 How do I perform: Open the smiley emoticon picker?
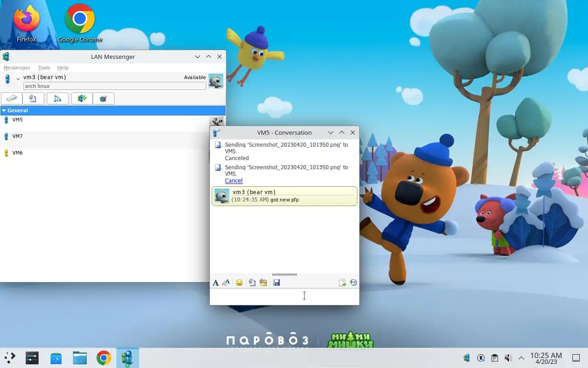(x=239, y=282)
